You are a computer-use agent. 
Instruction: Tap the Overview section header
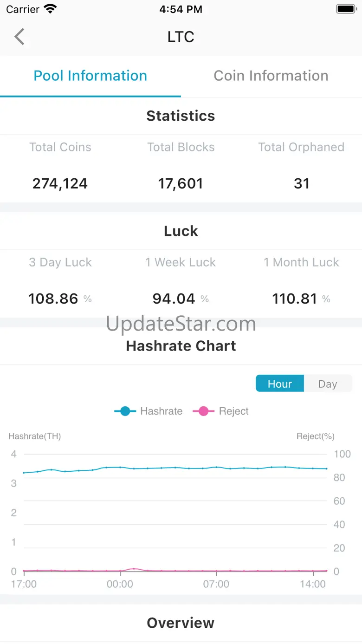click(x=181, y=623)
